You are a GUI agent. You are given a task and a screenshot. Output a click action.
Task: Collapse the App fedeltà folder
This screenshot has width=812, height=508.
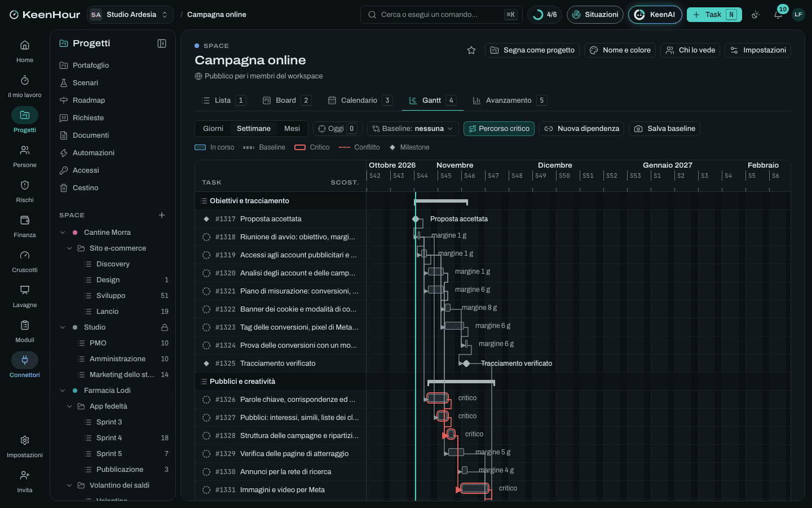coord(69,406)
